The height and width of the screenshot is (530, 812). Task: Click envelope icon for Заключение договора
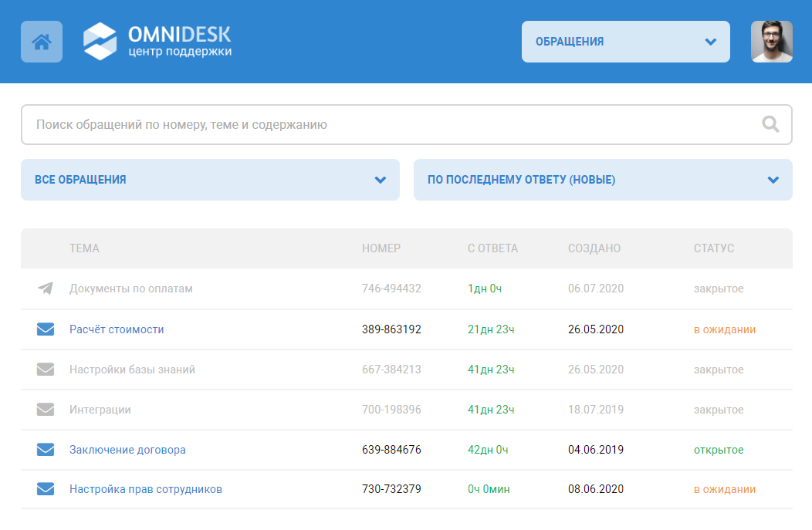46,449
